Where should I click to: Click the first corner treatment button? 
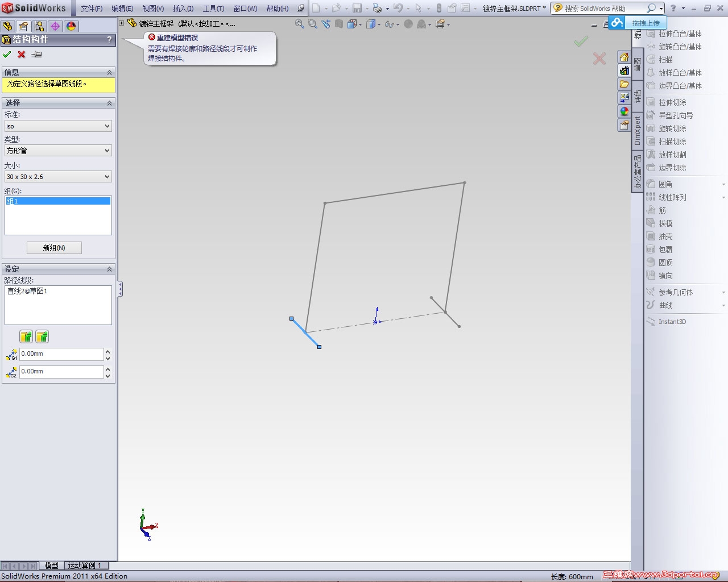point(26,336)
